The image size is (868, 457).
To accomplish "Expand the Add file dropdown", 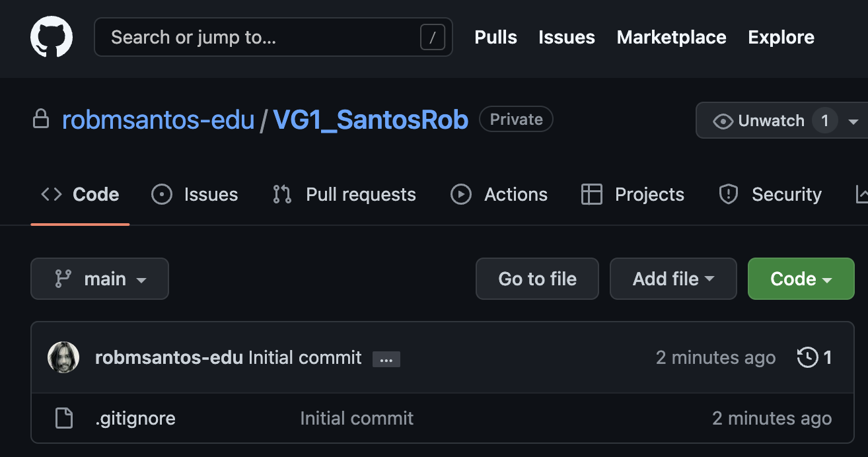I will pos(672,279).
